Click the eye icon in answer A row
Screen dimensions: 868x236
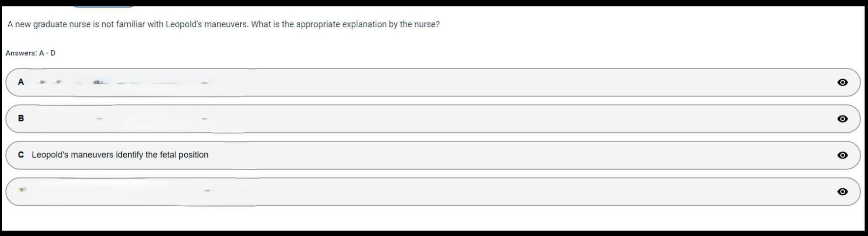842,82
